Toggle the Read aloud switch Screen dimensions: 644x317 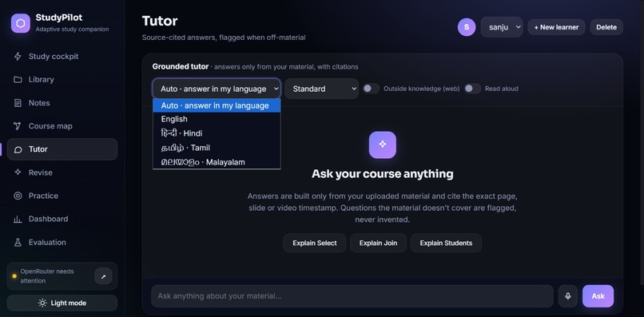pyautogui.click(x=472, y=89)
